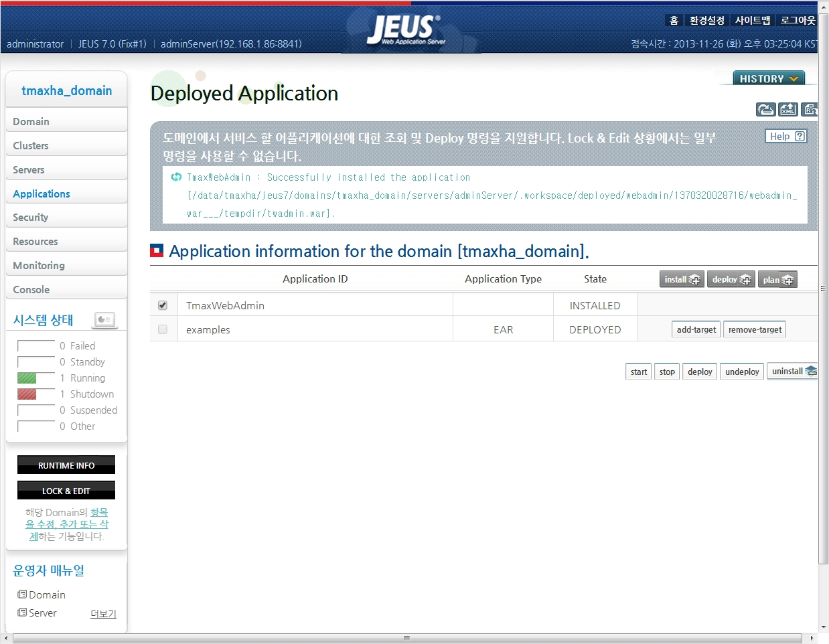
Task: Click the vertical scrollbar thumb
Action: [824, 288]
